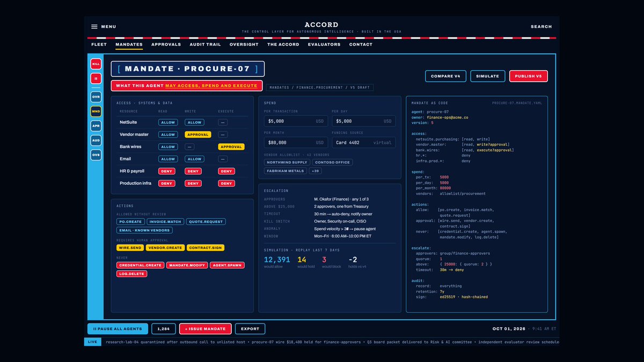Switch to the OVERSIGHT tab

coord(244,45)
